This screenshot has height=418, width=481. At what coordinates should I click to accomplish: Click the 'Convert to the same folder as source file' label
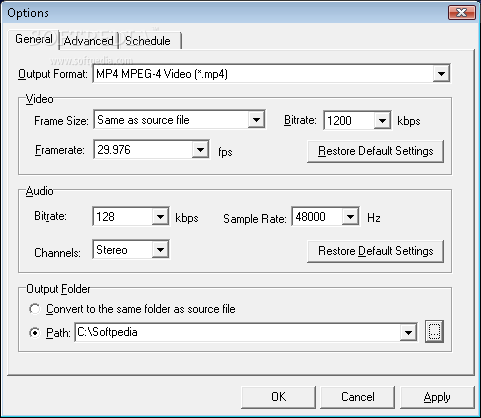(x=141, y=309)
